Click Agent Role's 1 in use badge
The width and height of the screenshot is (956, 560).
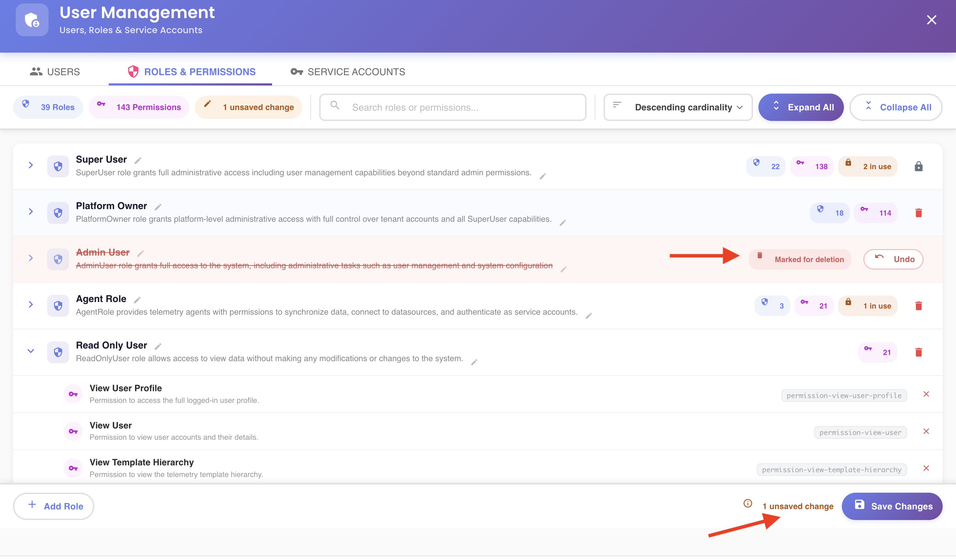[x=867, y=305]
